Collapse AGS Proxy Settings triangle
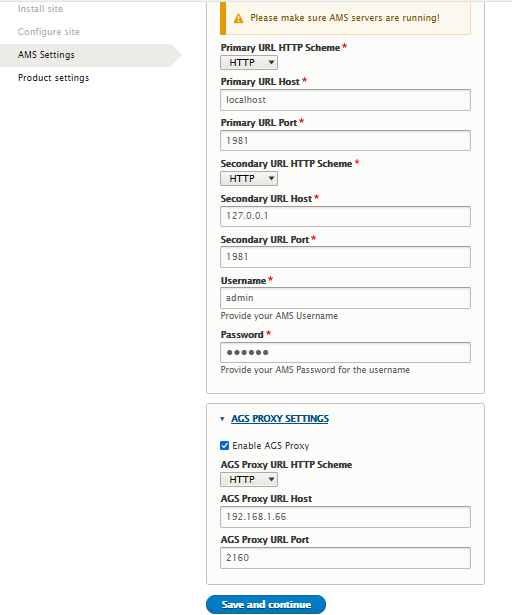Image resolution: width=512 pixels, height=615 pixels. (x=222, y=419)
